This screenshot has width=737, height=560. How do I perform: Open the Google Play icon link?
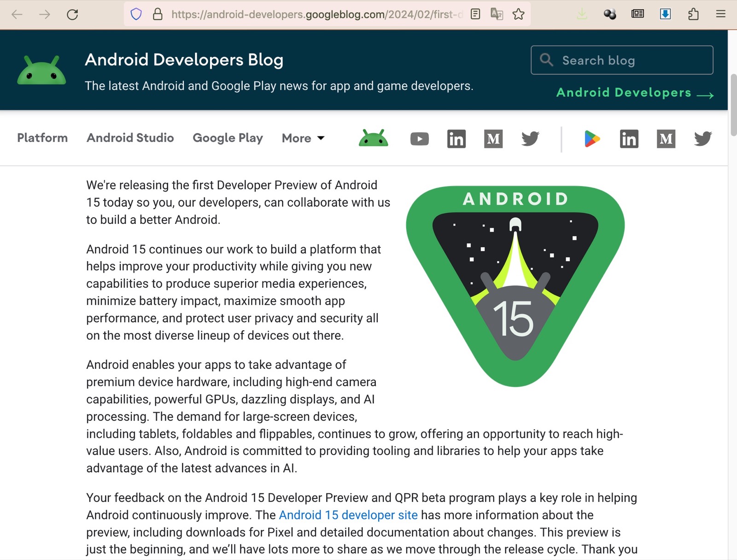tap(592, 139)
